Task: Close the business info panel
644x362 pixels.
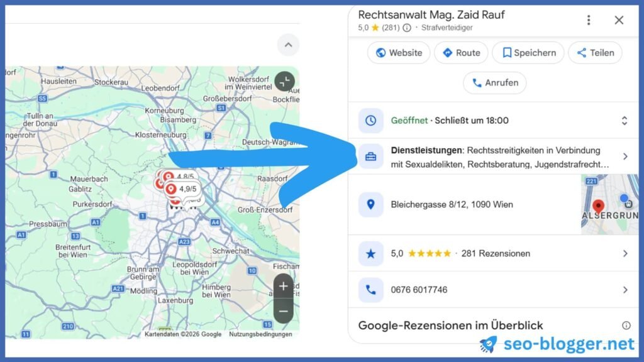Action: [x=619, y=20]
